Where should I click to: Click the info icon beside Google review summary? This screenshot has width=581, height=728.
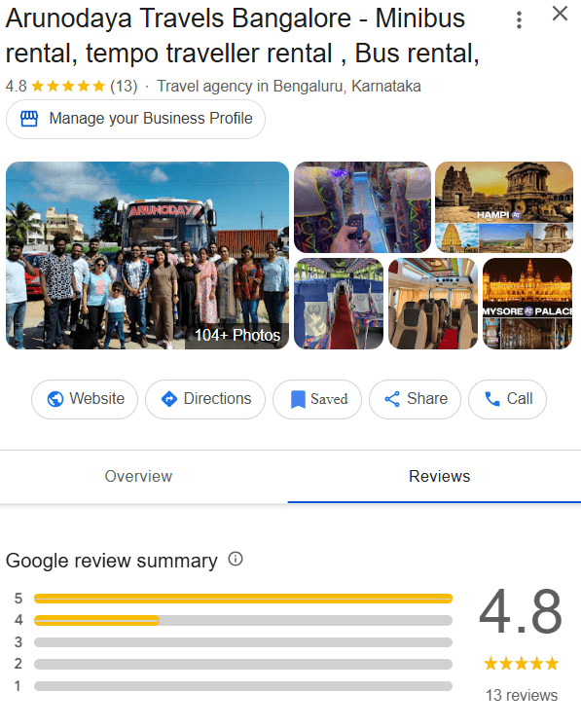[x=236, y=559]
